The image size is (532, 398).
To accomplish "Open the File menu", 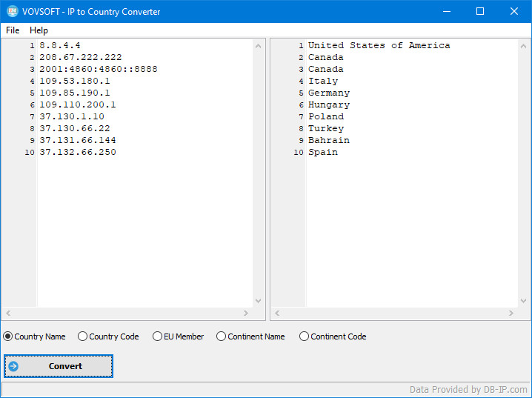I will [x=13, y=30].
